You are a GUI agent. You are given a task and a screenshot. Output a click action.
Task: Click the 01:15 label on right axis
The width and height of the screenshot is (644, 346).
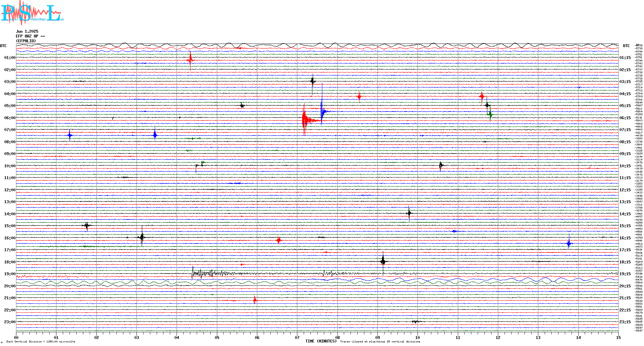625,58
